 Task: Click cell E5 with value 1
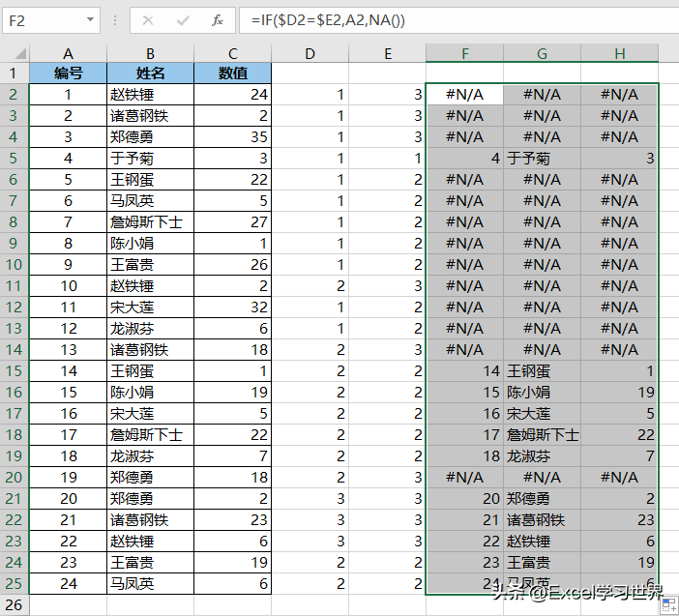(x=388, y=158)
